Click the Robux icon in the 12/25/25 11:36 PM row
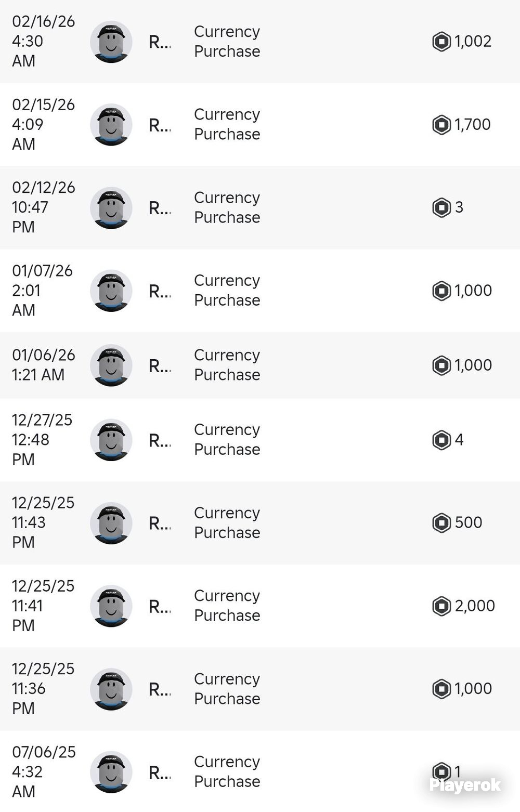The image size is (520, 812). [441, 689]
